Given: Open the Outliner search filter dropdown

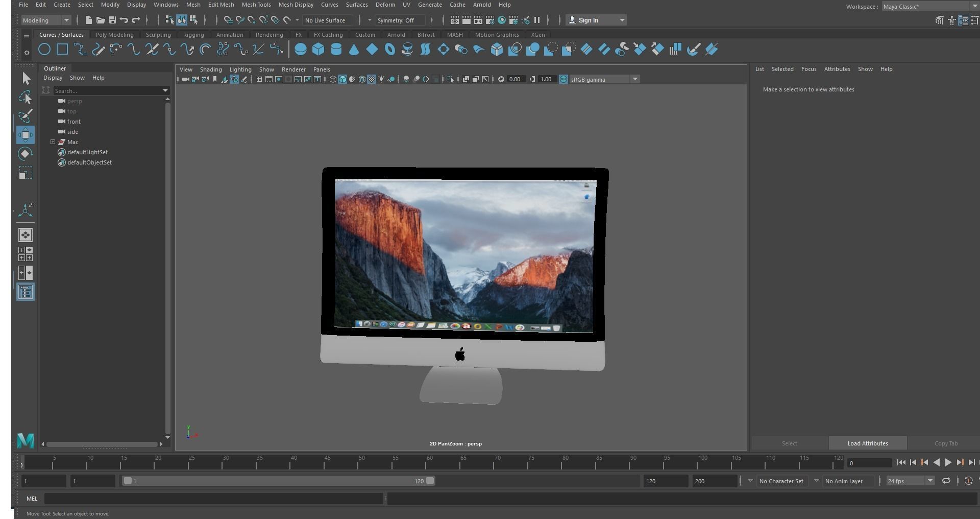Looking at the screenshot, I should 165,90.
